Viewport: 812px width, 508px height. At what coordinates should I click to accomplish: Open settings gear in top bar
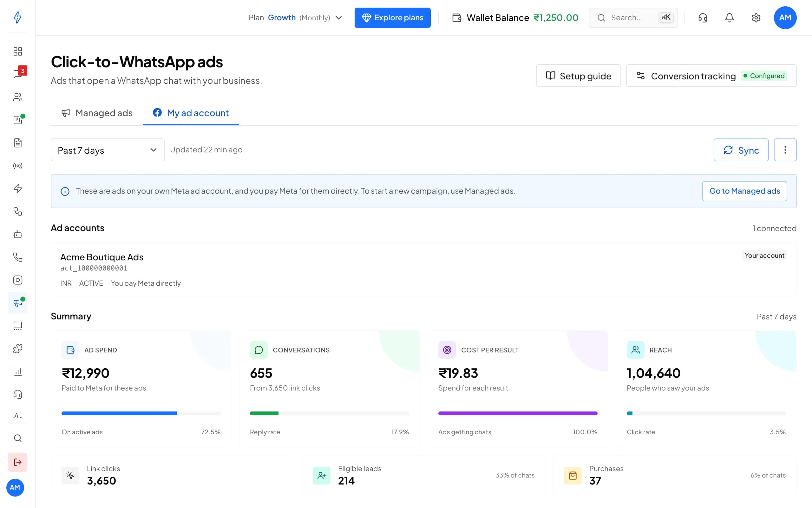(756, 18)
